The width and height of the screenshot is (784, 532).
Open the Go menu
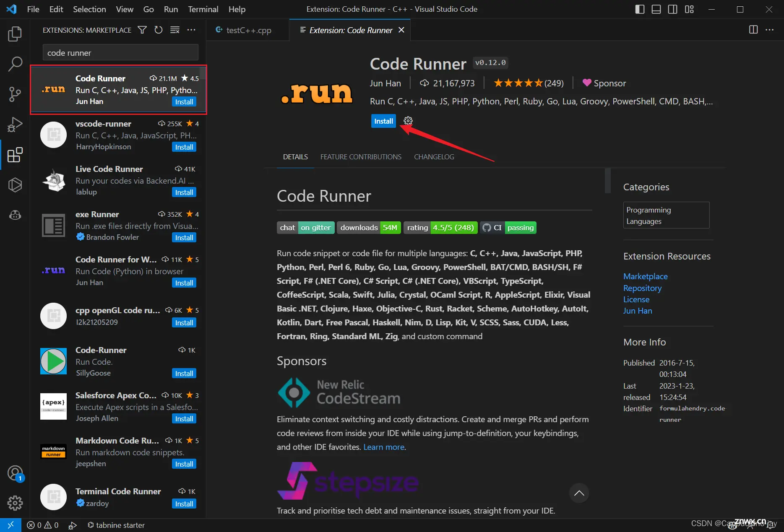pyautogui.click(x=148, y=9)
